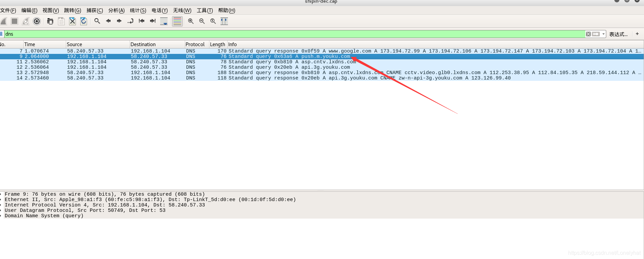Open the 无线(W) menu
Viewport: 644px width, 259px height.
(182, 10)
